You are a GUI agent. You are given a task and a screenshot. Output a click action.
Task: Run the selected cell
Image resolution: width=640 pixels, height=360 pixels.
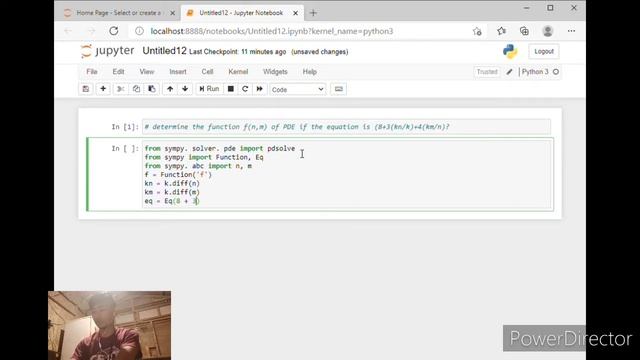tap(209, 89)
